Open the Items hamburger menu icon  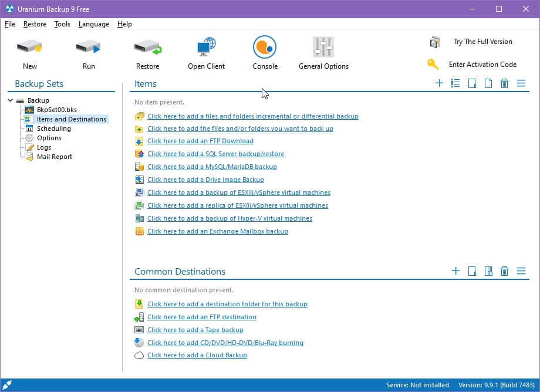pyautogui.click(x=521, y=83)
